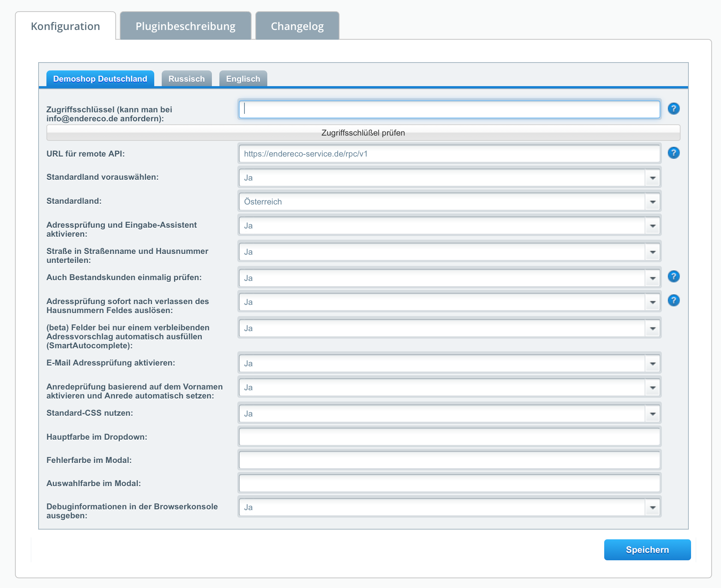Screen dimensions: 721x588
Task: Save settings with Speichern button
Action: (x=647, y=549)
